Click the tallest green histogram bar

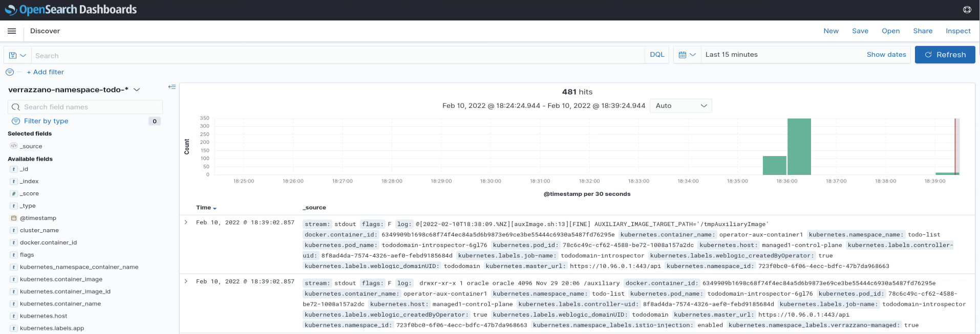(x=799, y=147)
